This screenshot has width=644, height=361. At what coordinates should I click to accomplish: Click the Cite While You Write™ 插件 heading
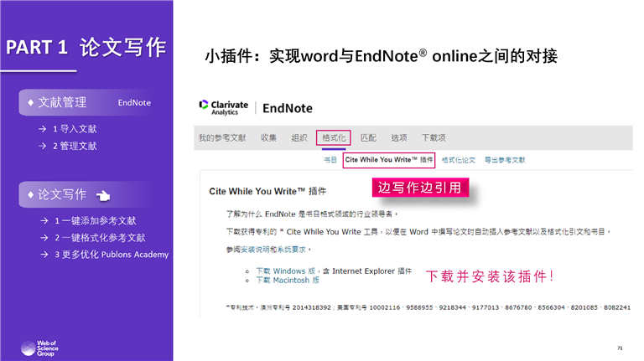(267, 191)
